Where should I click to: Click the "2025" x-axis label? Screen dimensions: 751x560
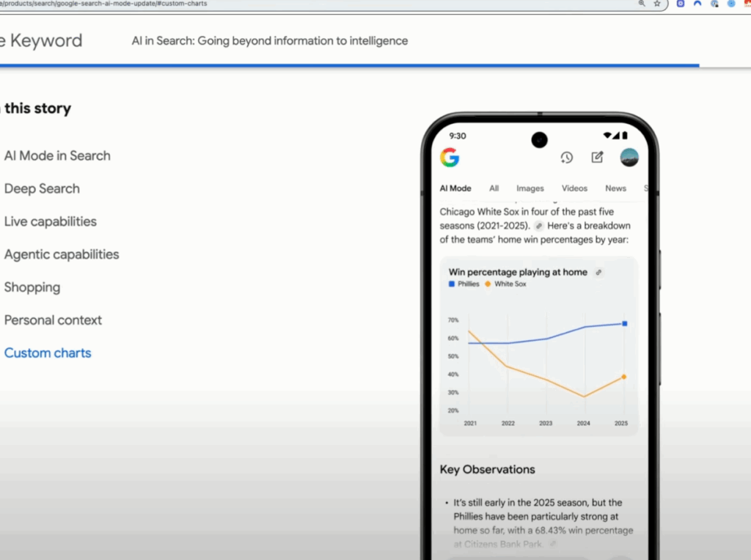click(621, 423)
